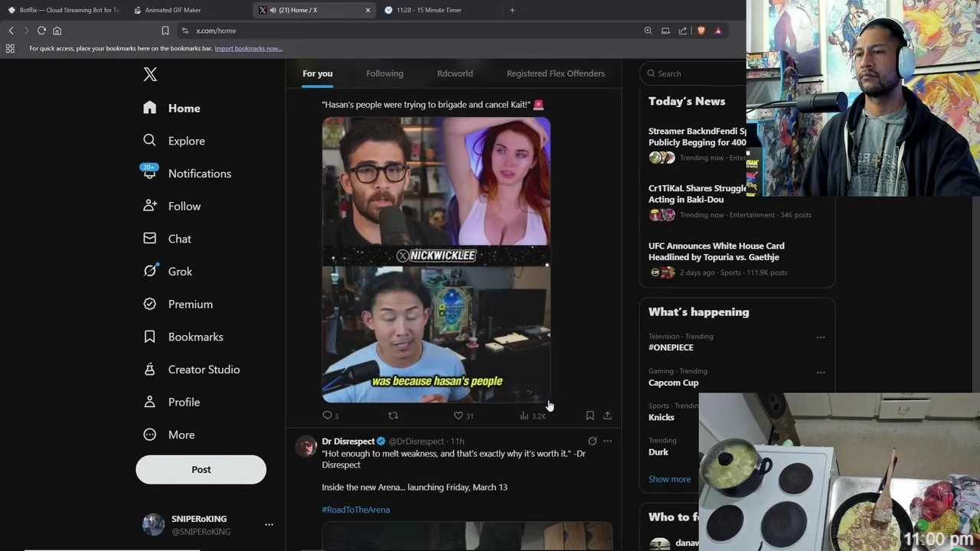Open Bookmarks from the sidebar

click(184, 337)
